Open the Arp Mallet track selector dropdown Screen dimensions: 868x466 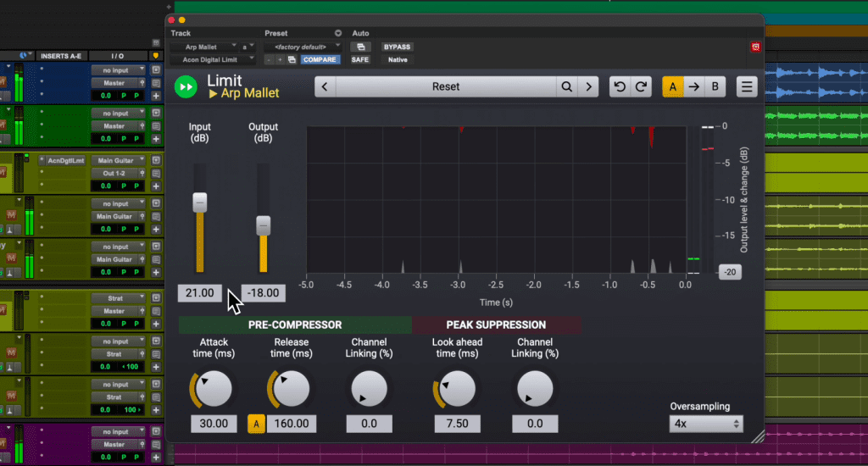[203, 47]
